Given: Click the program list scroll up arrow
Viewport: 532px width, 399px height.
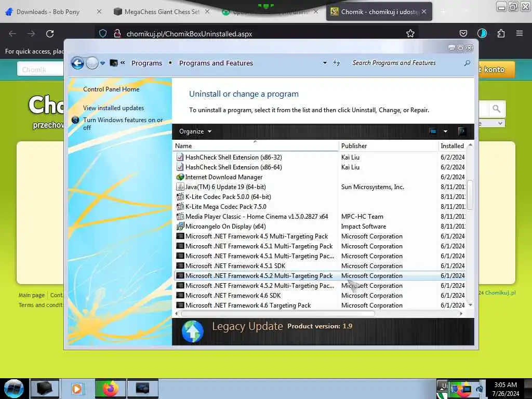Looking at the screenshot, I should [470, 145].
